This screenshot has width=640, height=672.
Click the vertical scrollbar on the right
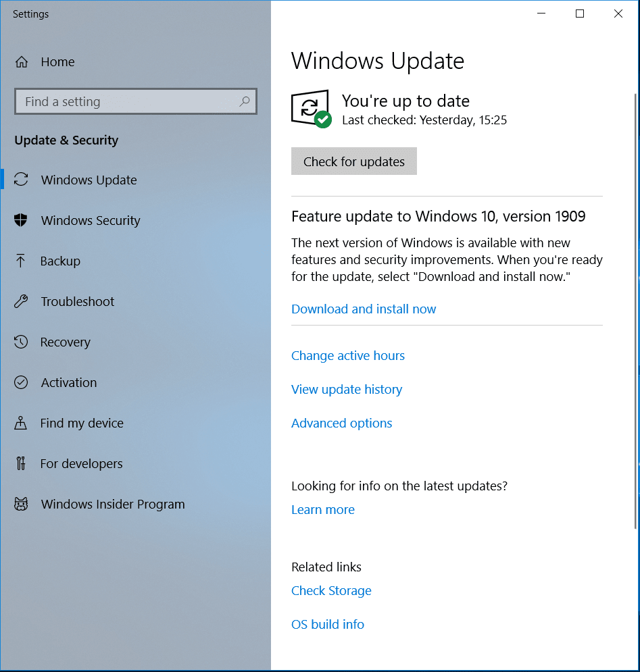[x=636, y=311]
